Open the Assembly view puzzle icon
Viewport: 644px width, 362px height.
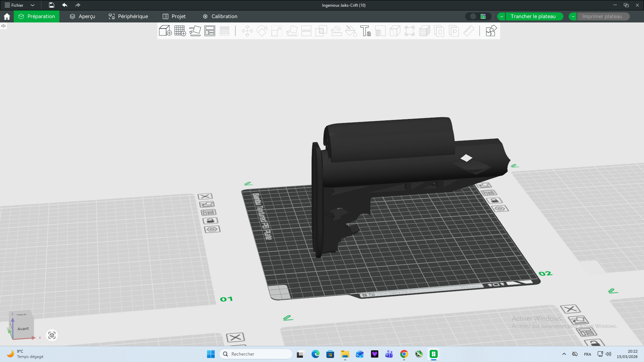(491, 31)
